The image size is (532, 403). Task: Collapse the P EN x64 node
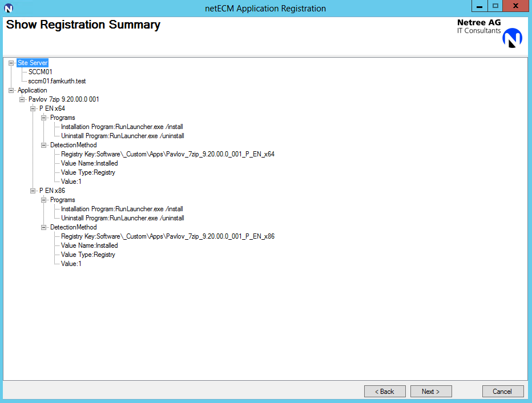[33, 108]
